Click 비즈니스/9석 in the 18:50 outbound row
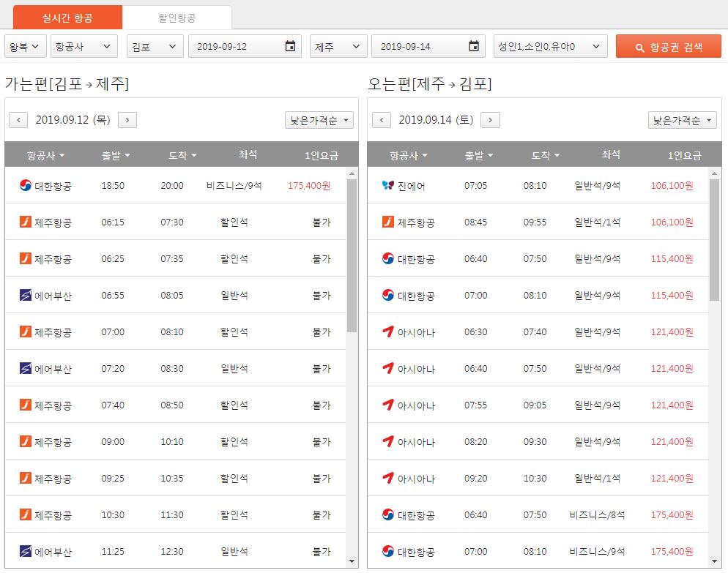728x573 pixels. tap(234, 186)
